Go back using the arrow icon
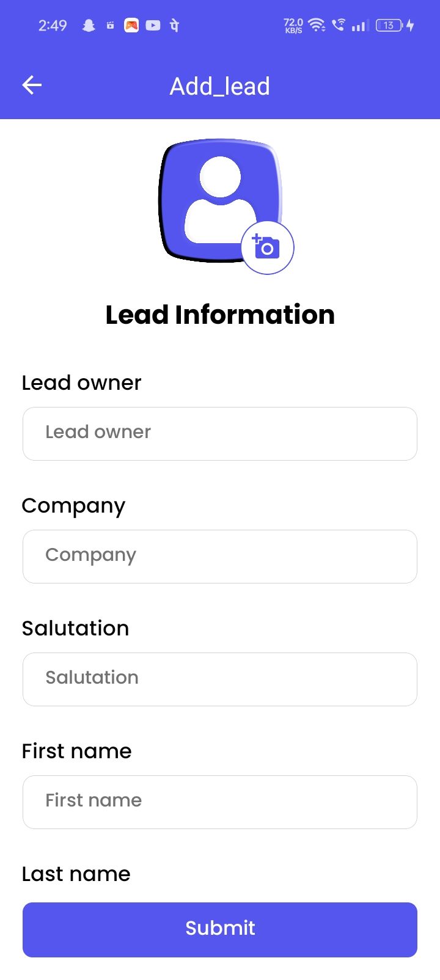This screenshot has height=980, width=440. tap(32, 86)
